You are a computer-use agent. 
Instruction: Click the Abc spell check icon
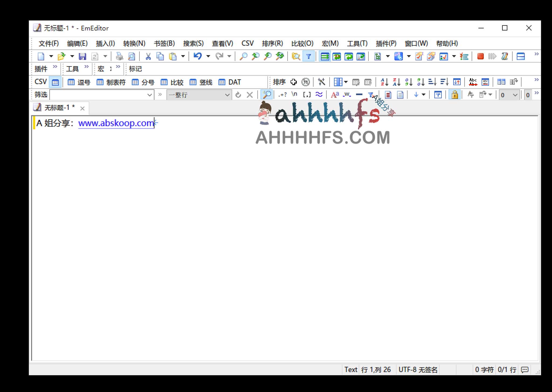pyautogui.click(x=473, y=82)
